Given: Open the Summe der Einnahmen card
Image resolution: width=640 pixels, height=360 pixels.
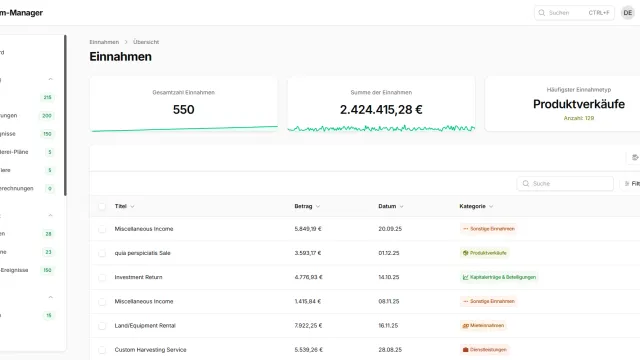Looking at the screenshot, I should point(381,104).
